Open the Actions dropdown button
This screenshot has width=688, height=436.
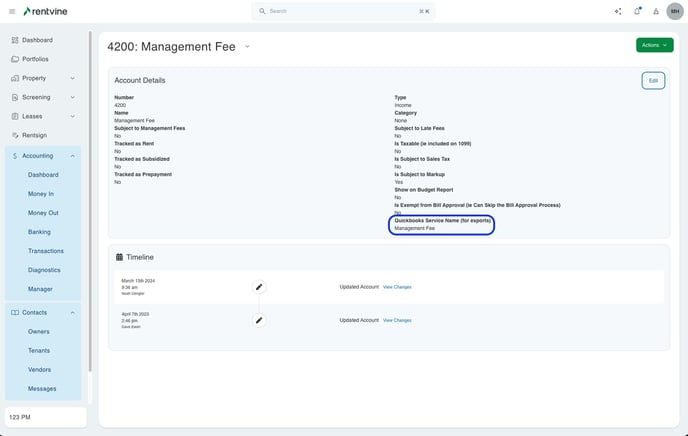click(654, 45)
